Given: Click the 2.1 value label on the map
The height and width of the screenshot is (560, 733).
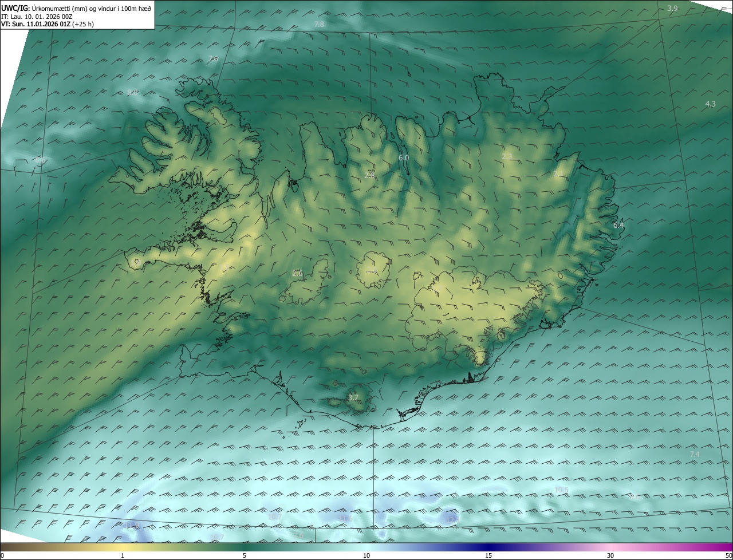Looking at the screenshot, I should pyautogui.click(x=558, y=173).
